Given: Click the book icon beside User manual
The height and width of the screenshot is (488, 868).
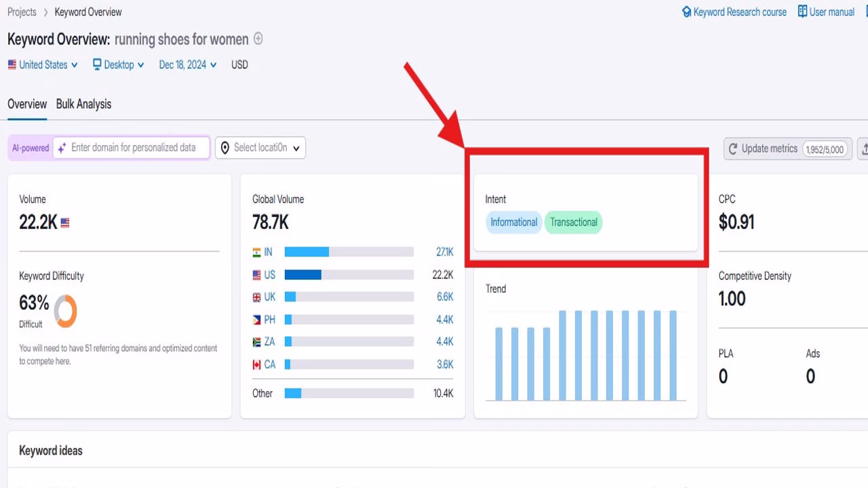Looking at the screenshot, I should (803, 12).
